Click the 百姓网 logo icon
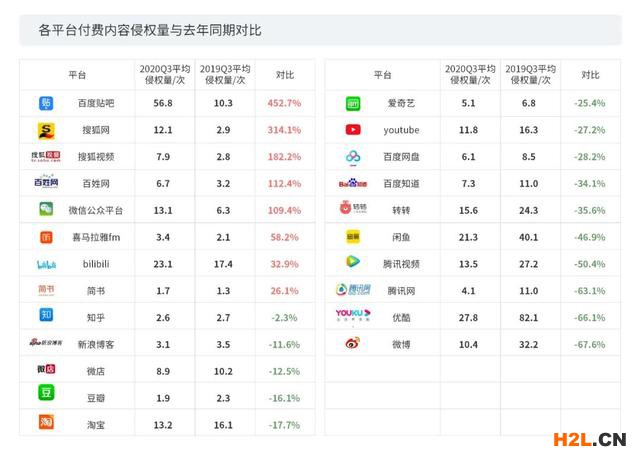The image size is (640, 462). [46, 181]
